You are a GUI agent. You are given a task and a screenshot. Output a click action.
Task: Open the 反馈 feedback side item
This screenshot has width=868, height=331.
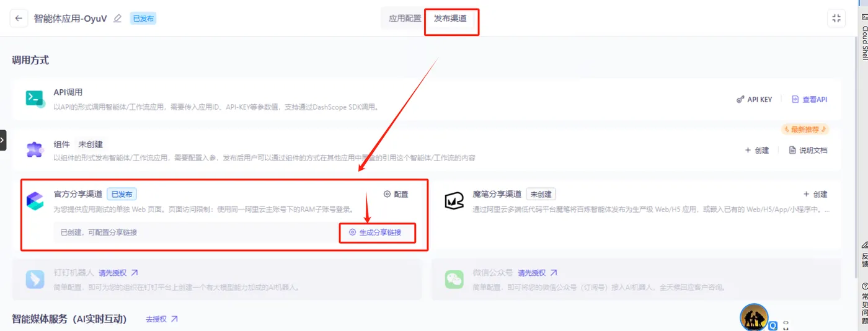point(865,255)
